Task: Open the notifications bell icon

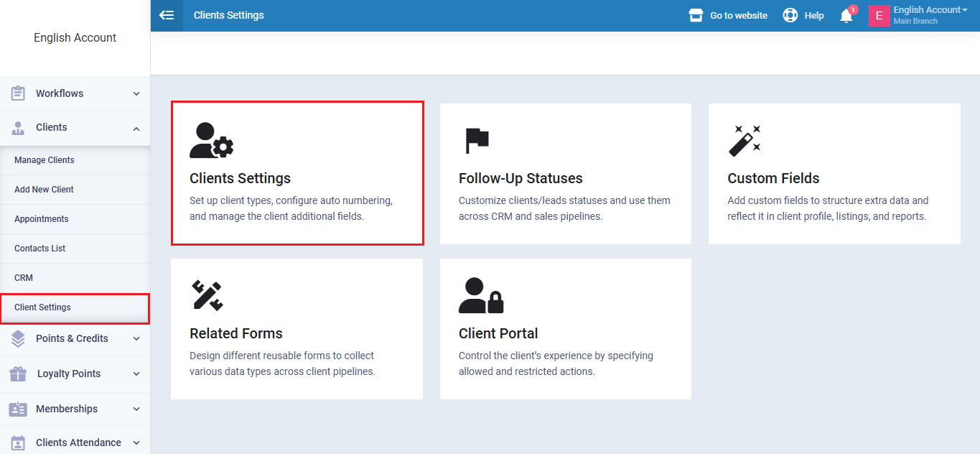Action: pos(846,16)
